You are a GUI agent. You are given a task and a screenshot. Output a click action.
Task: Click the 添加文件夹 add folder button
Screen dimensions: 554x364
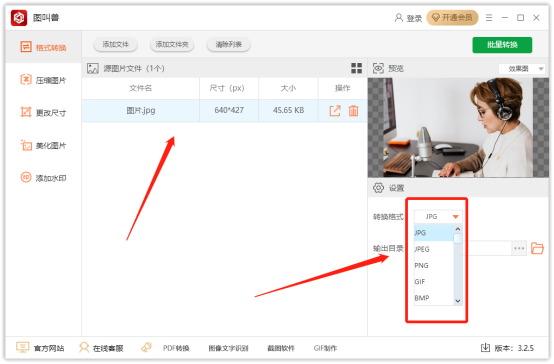click(172, 45)
